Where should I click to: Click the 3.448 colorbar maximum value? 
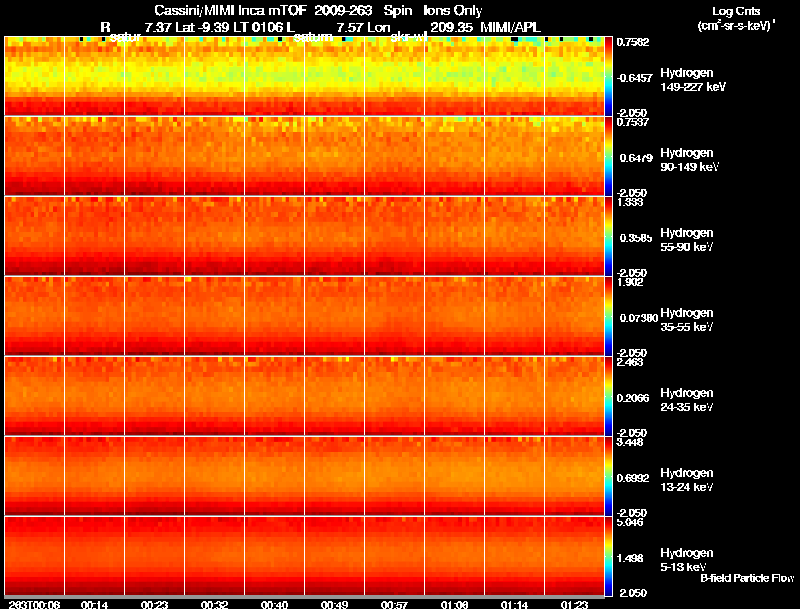coord(630,442)
